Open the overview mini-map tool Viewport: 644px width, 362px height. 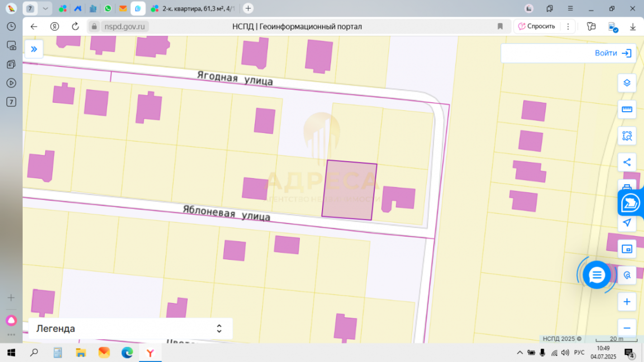click(x=627, y=249)
